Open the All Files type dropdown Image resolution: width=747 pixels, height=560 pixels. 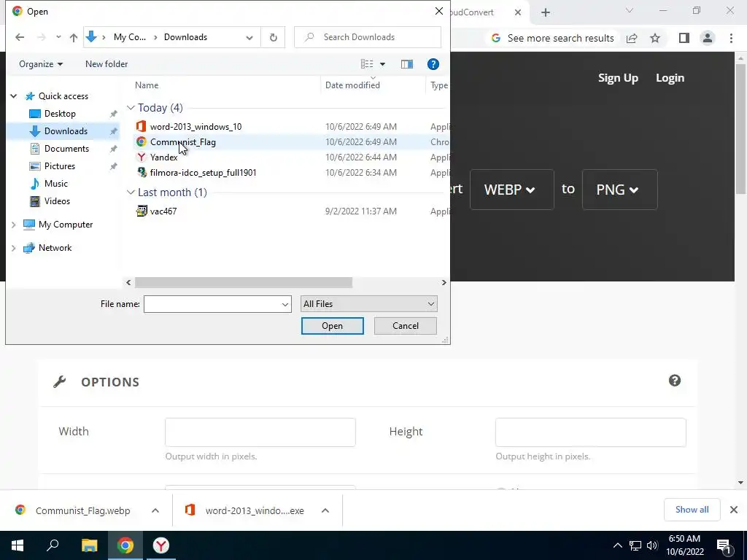[x=368, y=304]
